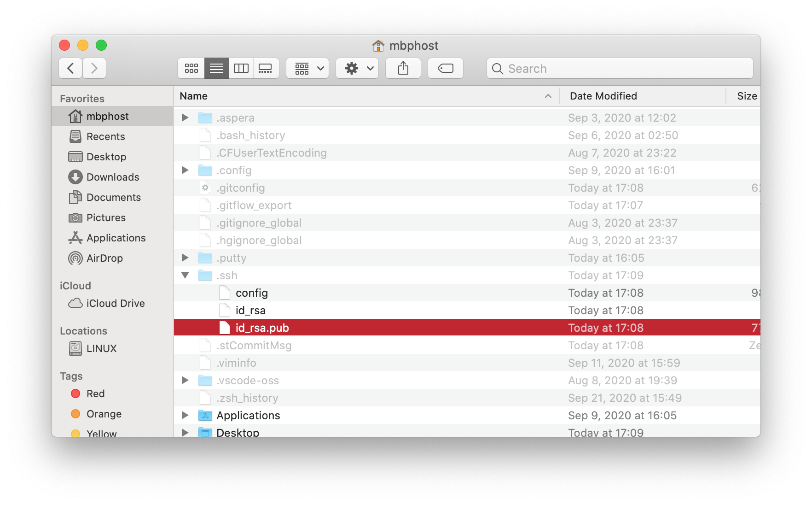Viewport: 812px width, 505px height.
Task: Switch to column view in toolbar
Action: [241, 69]
